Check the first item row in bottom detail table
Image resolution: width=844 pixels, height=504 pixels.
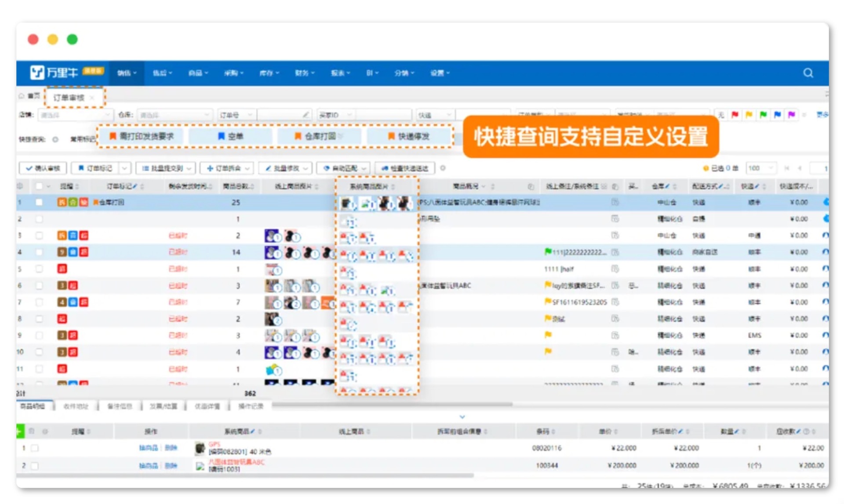point(35,448)
